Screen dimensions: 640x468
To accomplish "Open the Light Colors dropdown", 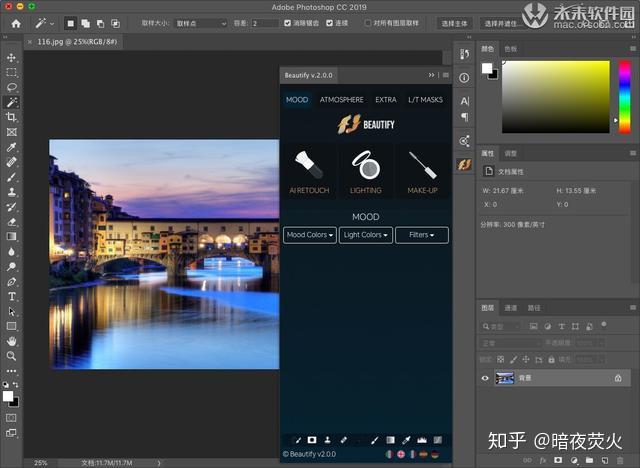I will click(x=366, y=235).
